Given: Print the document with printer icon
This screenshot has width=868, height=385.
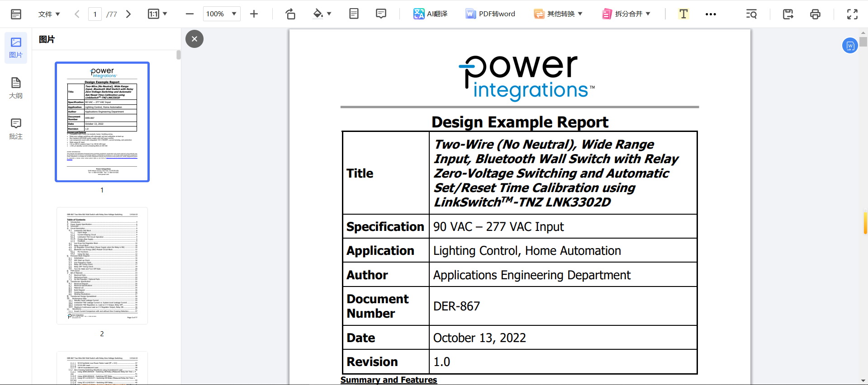Looking at the screenshot, I should tap(815, 14).
